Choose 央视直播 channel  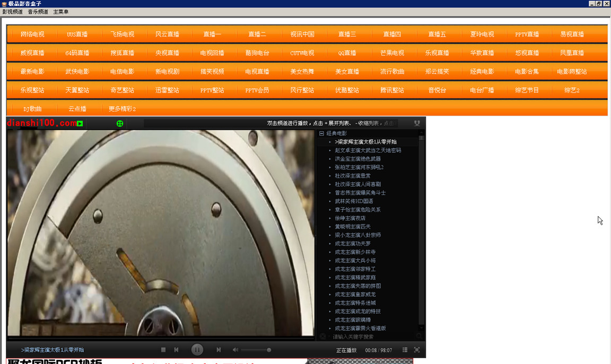(167, 53)
